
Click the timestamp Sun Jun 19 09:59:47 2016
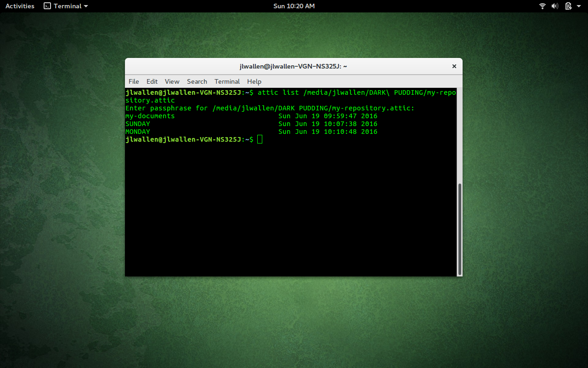click(328, 116)
